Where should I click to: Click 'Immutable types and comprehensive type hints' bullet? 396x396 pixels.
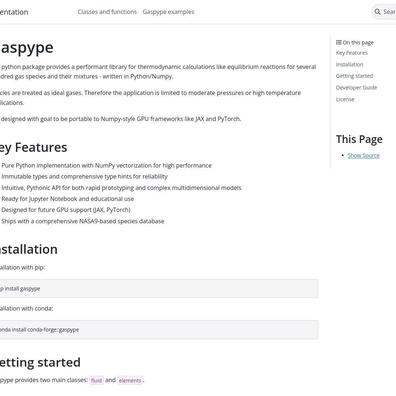pos(85,177)
